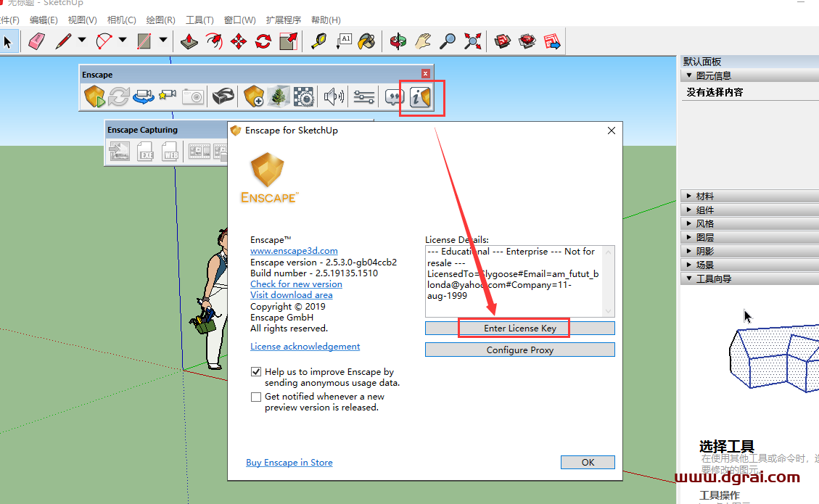
Task: Choose the Tape Measure tool
Action: 318,41
